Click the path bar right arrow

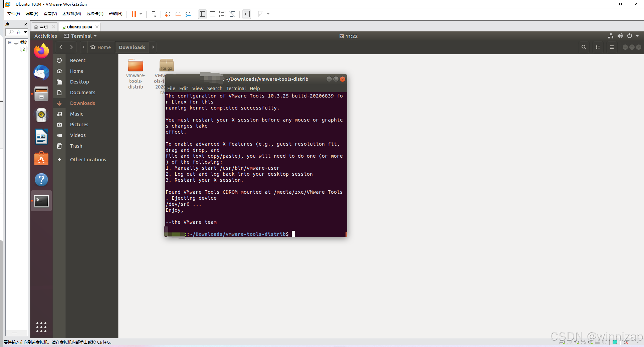pos(153,47)
